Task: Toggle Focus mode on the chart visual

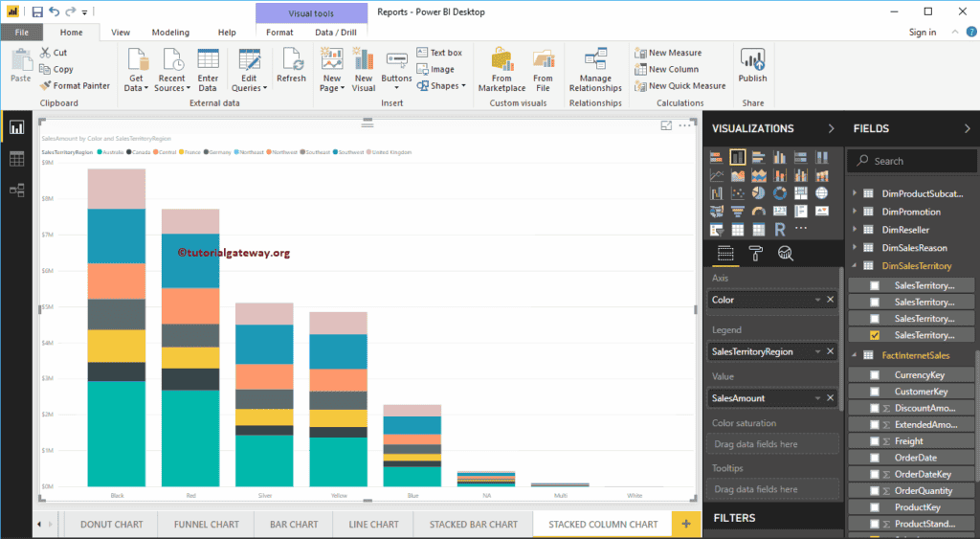Action: pos(667,125)
